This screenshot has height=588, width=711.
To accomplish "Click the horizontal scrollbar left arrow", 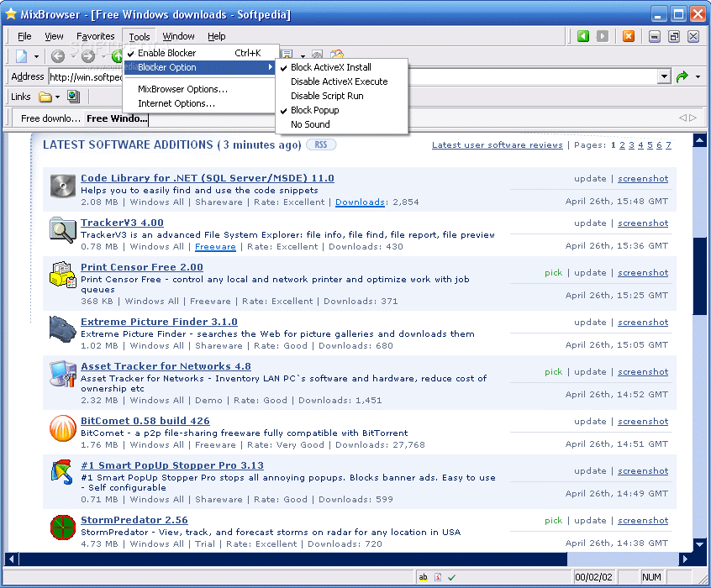I will tap(11, 559).
